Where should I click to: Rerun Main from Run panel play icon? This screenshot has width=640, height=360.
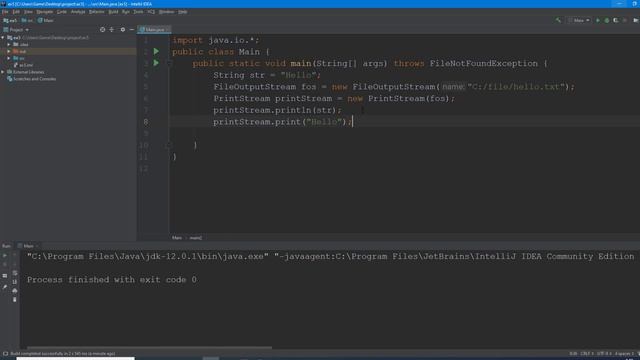click(5, 256)
